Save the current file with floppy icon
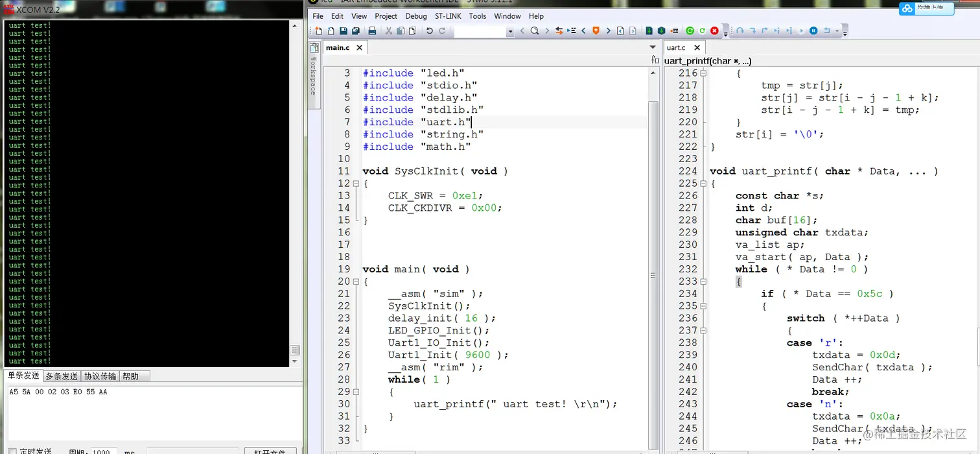980x454 pixels. tap(344, 30)
